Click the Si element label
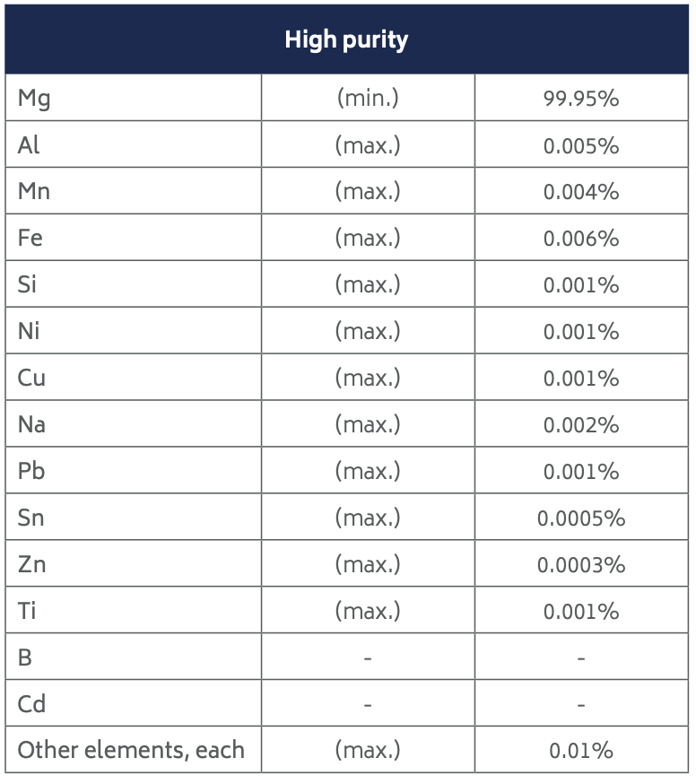Screen dimensions: 696x784 27,285
